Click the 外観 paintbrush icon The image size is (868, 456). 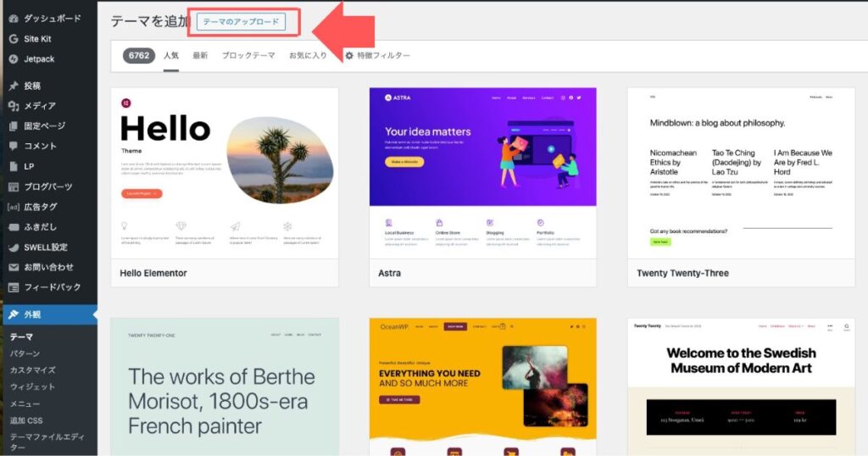14,314
